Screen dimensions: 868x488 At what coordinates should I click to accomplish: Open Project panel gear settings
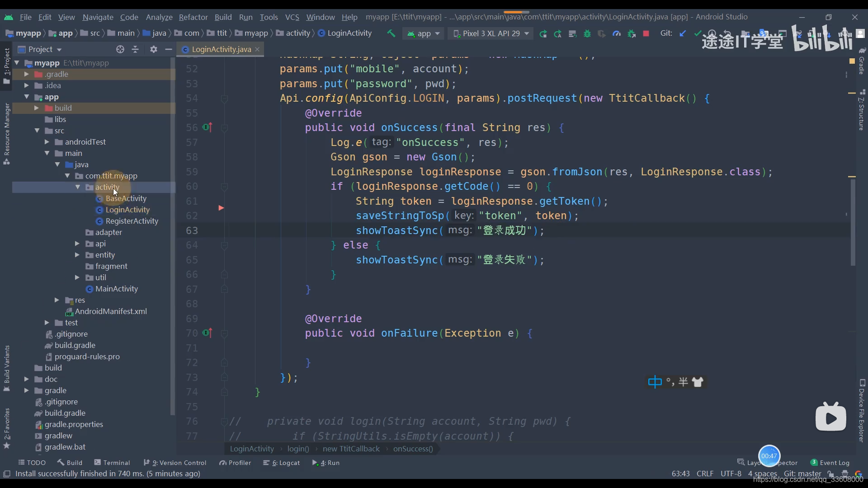coord(154,49)
